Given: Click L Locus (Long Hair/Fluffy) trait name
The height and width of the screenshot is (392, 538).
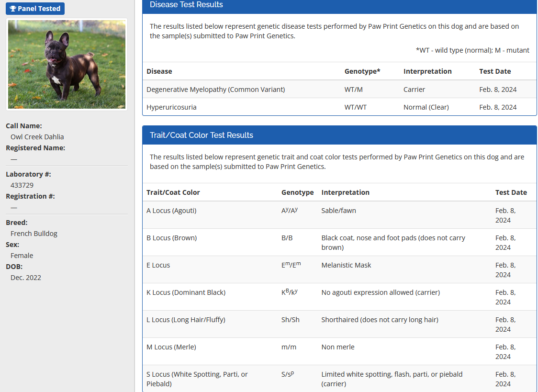Looking at the screenshot, I should [186, 320].
